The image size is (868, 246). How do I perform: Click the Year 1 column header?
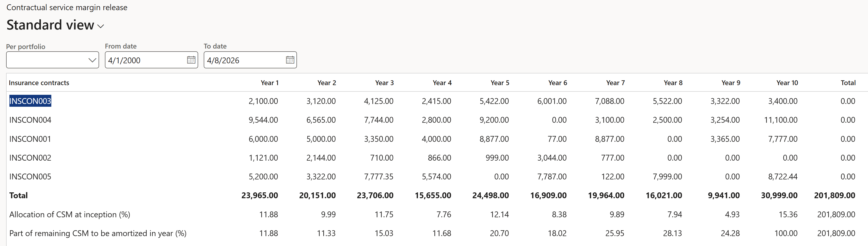tap(269, 83)
